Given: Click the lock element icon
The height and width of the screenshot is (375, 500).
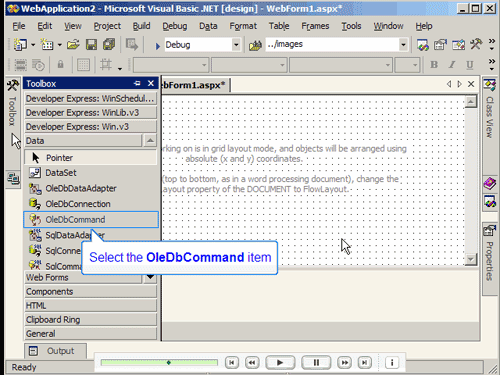Looking at the screenshot, I should pyautogui.click(x=60, y=64).
